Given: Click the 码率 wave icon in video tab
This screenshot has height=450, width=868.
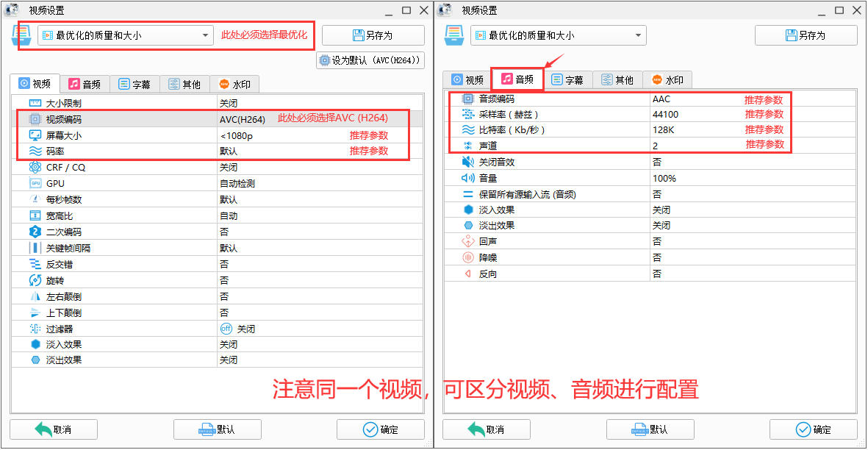Looking at the screenshot, I should tap(35, 151).
